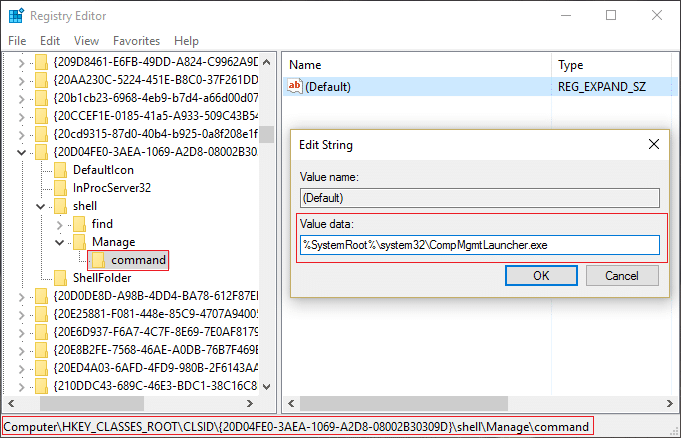Click the Registry Editor app icon in title bar

pos(16,16)
